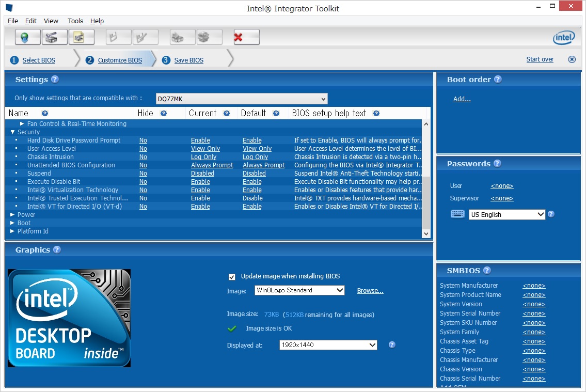The height and width of the screenshot is (392, 586).
Task: Click the Intel Desktop Board logo preview
Action: point(69,318)
